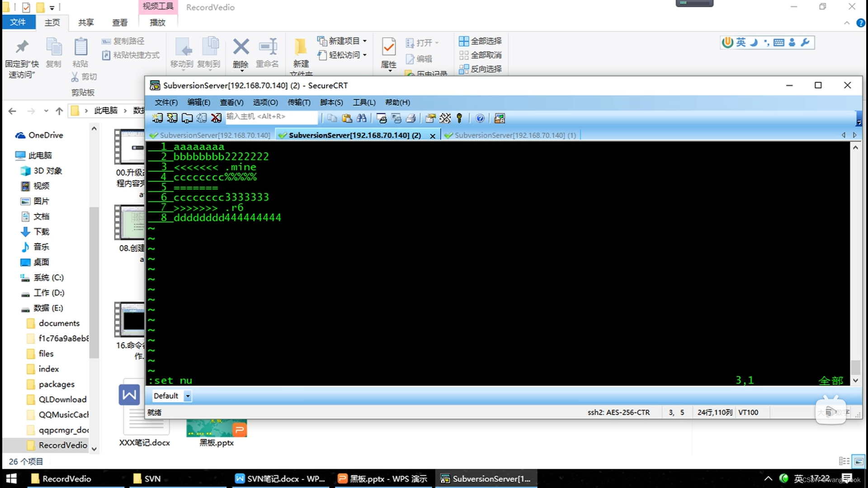Show hidden system tray icons chevron
This screenshot has width=868, height=488.
point(768,479)
